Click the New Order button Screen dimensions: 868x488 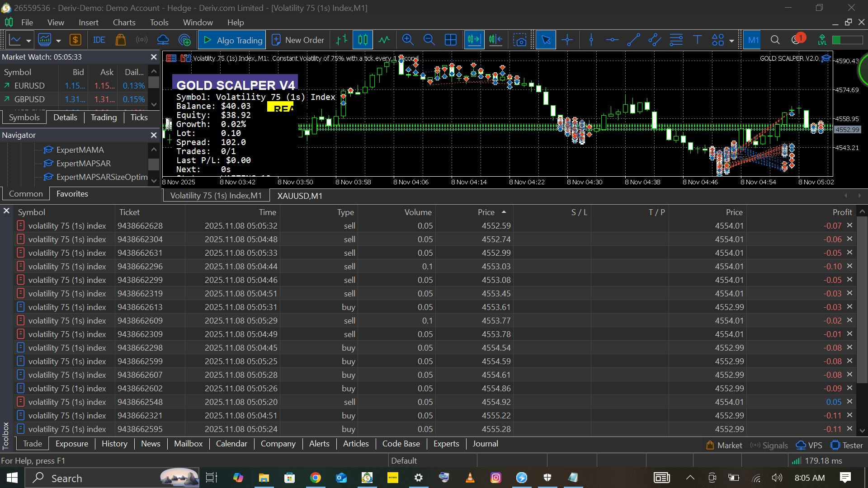(298, 40)
